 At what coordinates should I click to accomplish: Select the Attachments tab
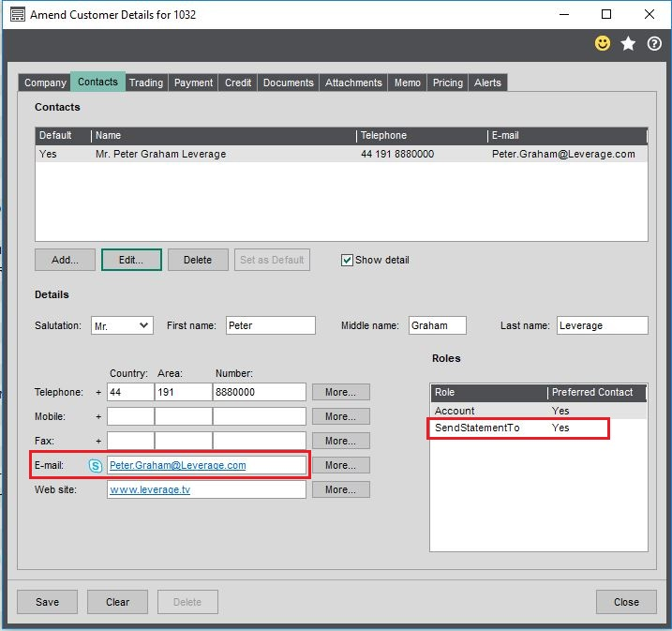pos(353,83)
